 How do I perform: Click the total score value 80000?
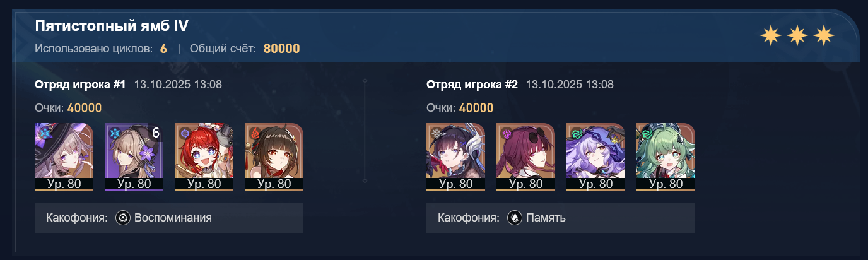coord(281,49)
